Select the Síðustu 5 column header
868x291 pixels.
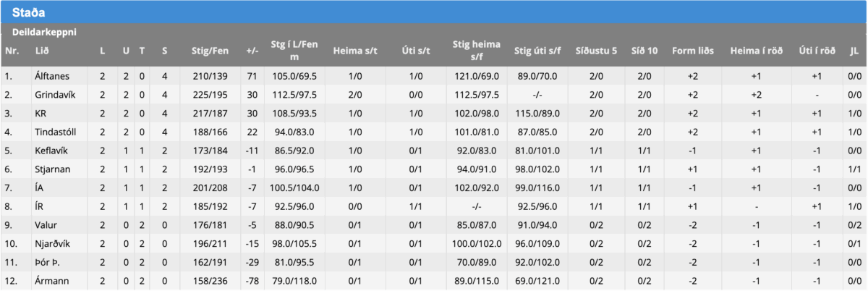coord(596,51)
